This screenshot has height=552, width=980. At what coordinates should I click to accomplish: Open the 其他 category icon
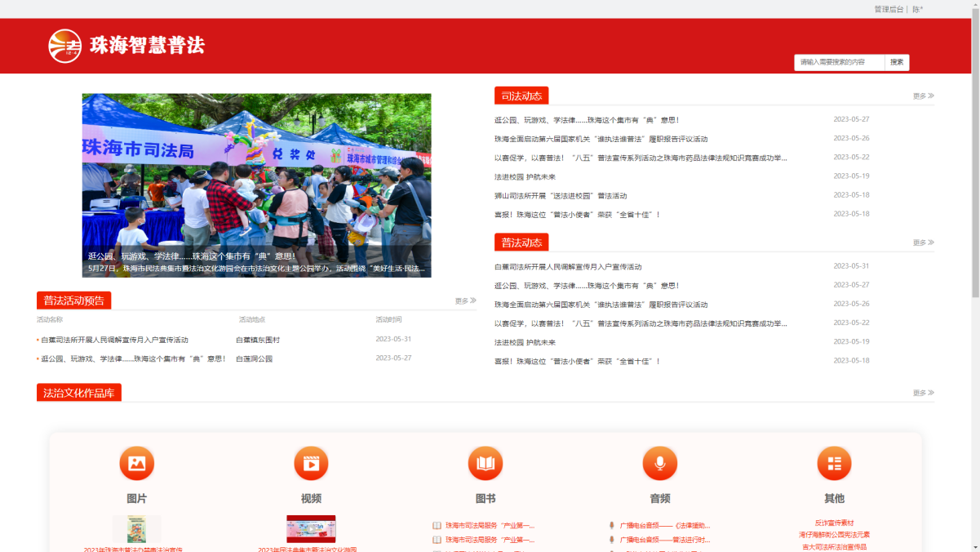tap(834, 464)
